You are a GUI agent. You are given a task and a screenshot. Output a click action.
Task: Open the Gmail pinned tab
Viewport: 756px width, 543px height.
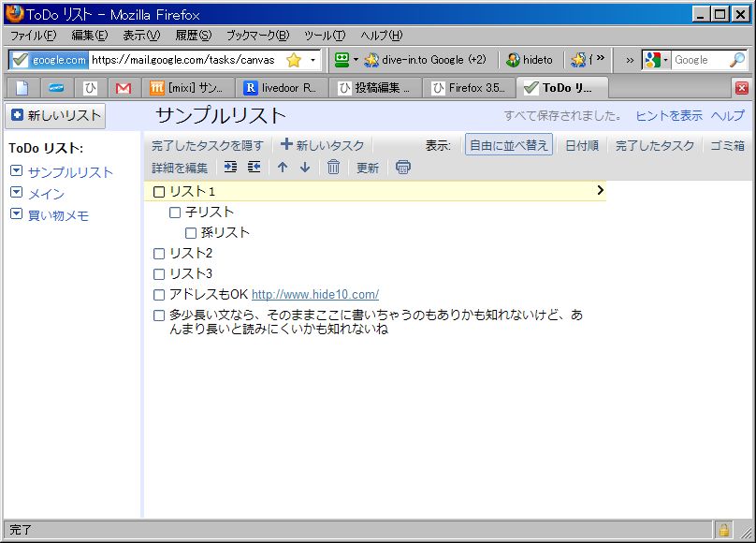click(x=123, y=88)
